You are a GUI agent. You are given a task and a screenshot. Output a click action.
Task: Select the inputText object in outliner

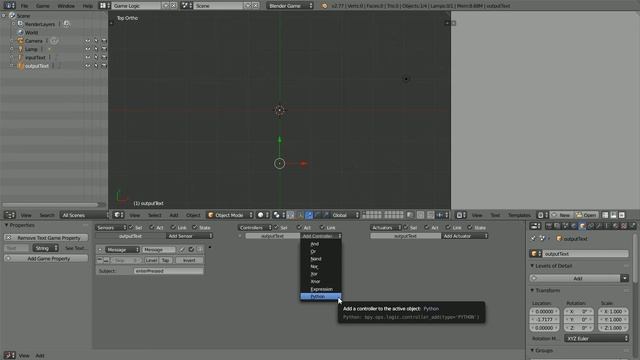(x=35, y=58)
